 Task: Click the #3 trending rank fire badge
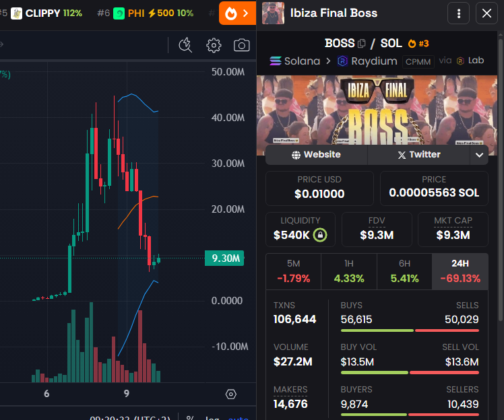[x=418, y=43]
